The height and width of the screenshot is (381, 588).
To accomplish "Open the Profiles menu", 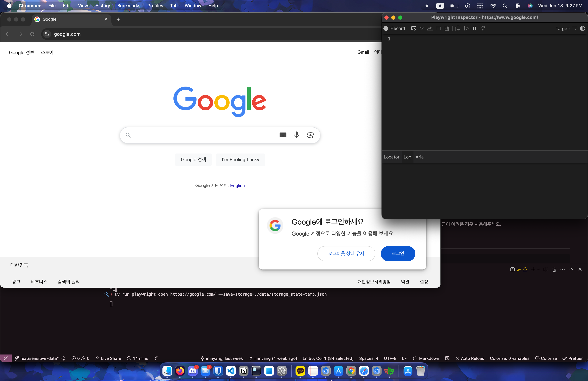I will [155, 6].
